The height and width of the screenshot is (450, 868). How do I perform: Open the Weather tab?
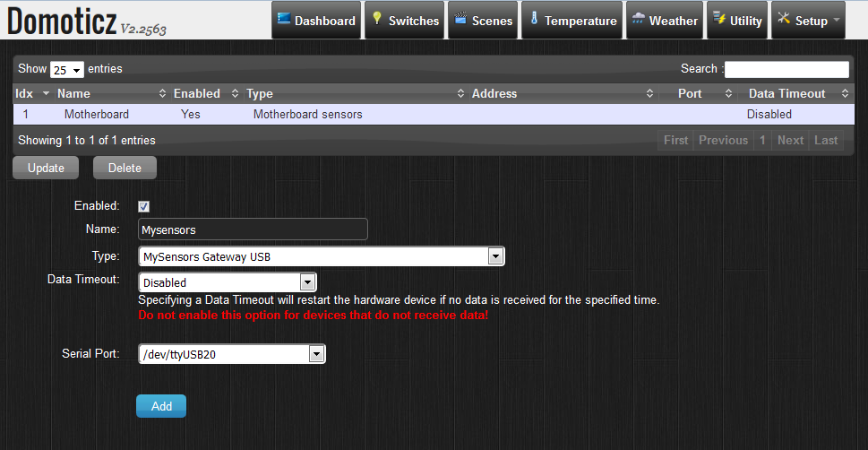[665, 21]
